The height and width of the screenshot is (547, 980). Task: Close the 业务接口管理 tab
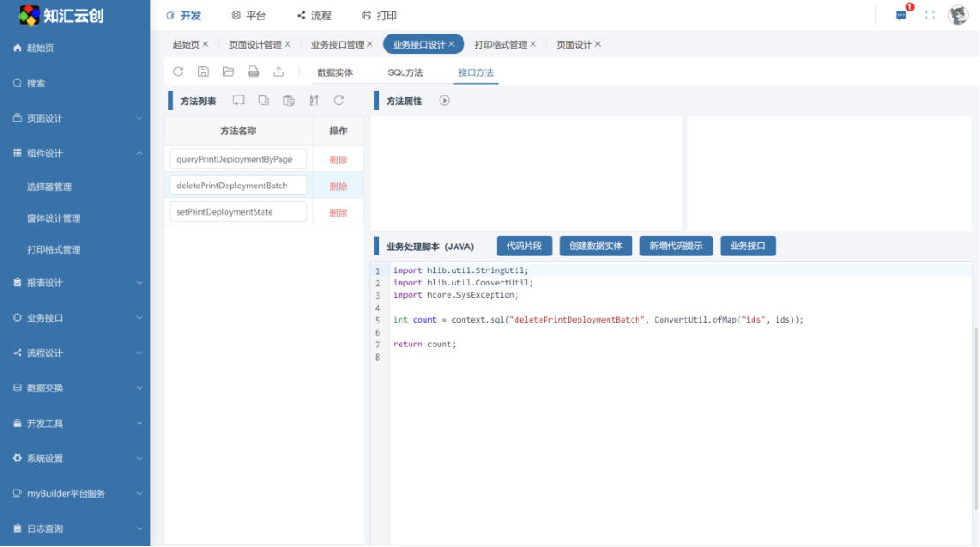370,44
